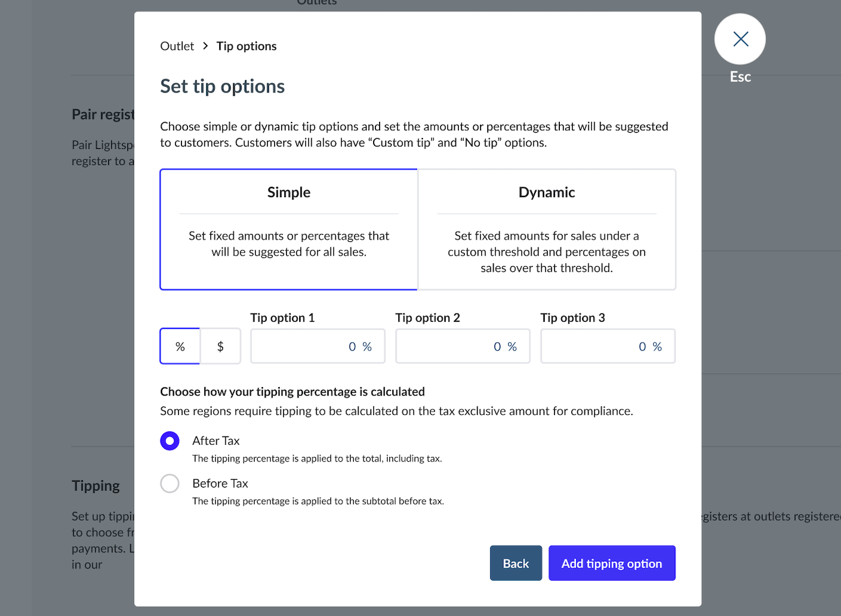This screenshot has width=841, height=616.
Task: Go to Outlet in the breadcrumb
Action: [x=177, y=46]
